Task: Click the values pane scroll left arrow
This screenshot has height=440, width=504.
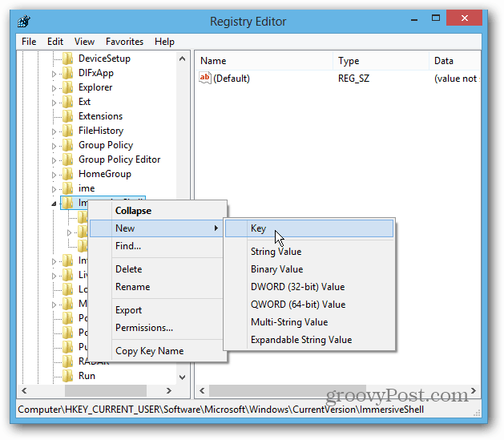Action: (x=202, y=391)
